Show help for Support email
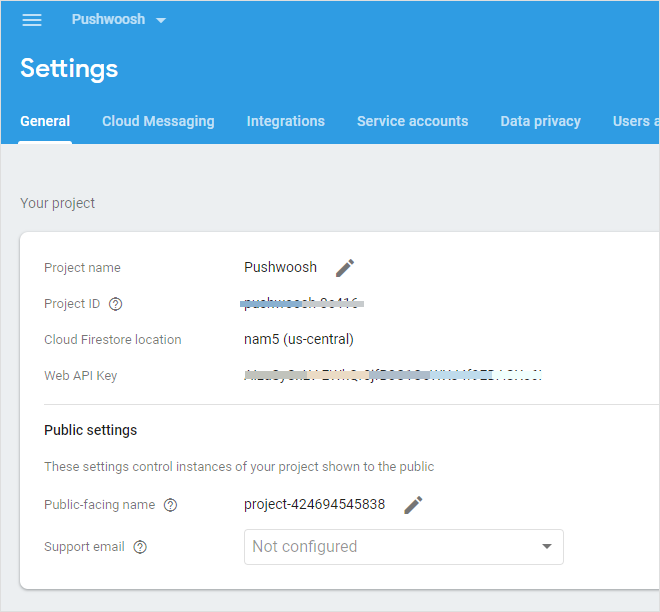Screen dimensions: 660x612 click(x=140, y=547)
